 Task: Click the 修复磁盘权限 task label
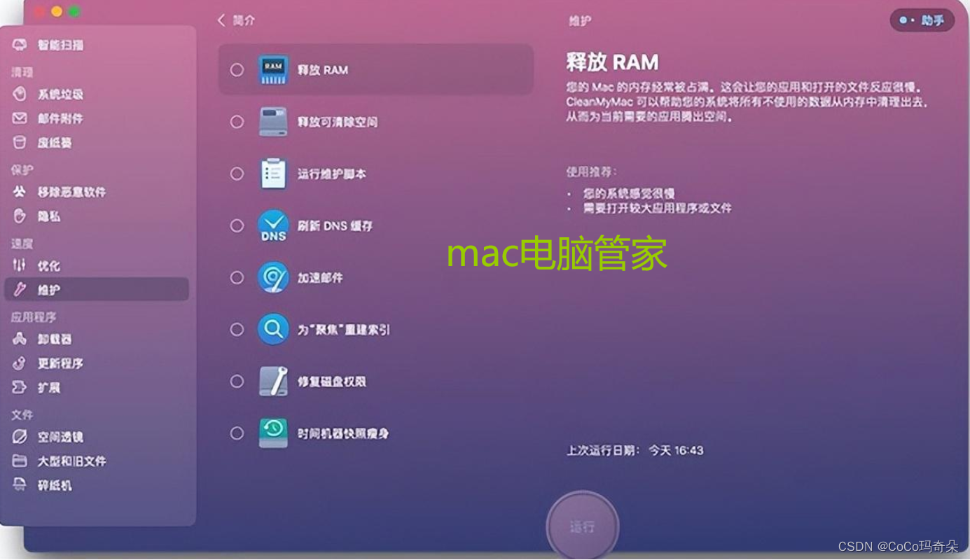click(332, 381)
